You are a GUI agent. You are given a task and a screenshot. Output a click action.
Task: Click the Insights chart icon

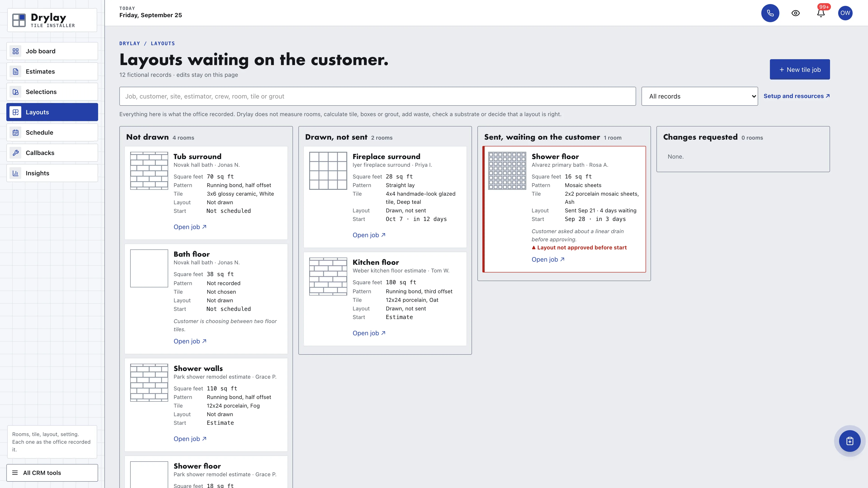point(16,173)
